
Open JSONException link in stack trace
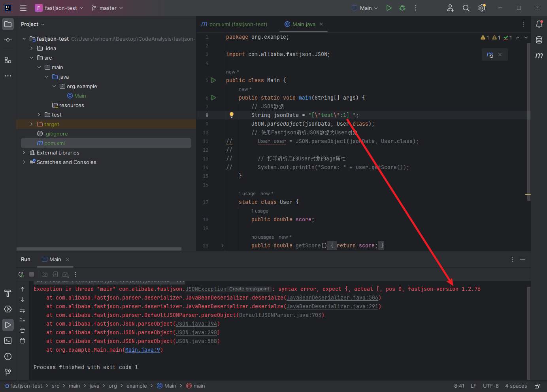click(x=206, y=289)
